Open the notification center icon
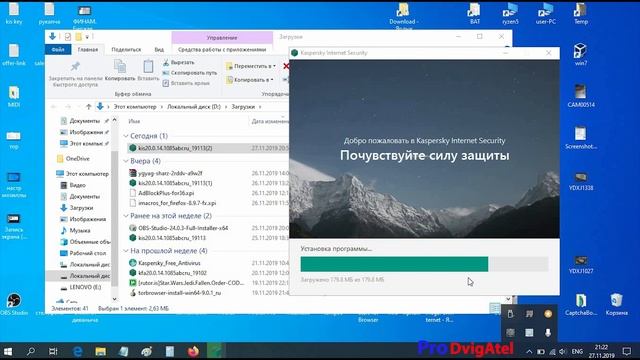The image size is (640, 360). pyautogui.click(x=627, y=351)
